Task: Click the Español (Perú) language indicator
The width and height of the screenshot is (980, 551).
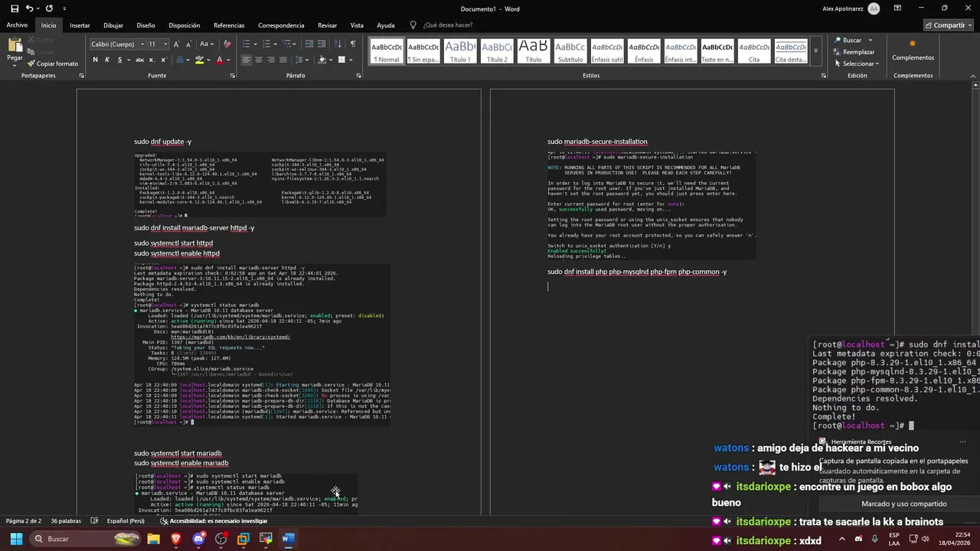Action: 126,521
